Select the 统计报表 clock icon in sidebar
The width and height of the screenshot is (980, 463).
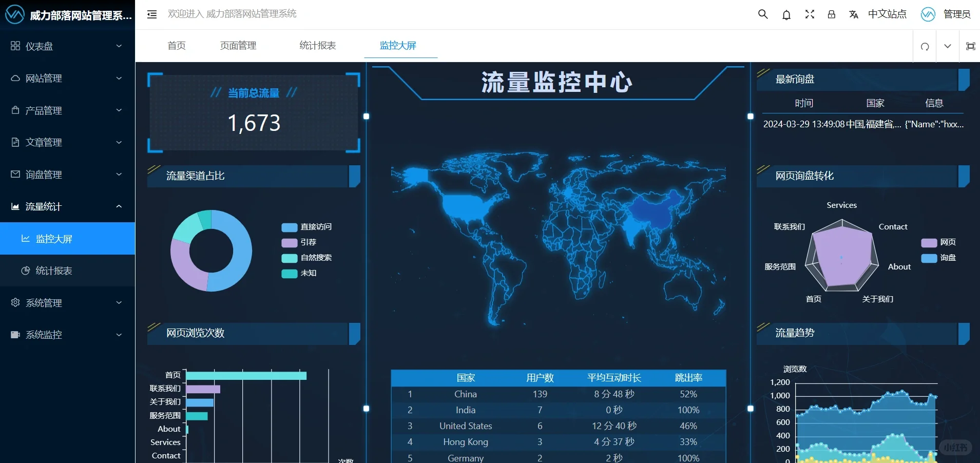(x=26, y=271)
